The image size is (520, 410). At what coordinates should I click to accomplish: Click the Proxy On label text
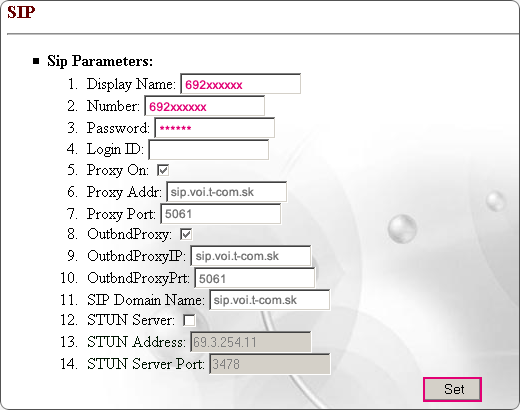(x=118, y=170)
